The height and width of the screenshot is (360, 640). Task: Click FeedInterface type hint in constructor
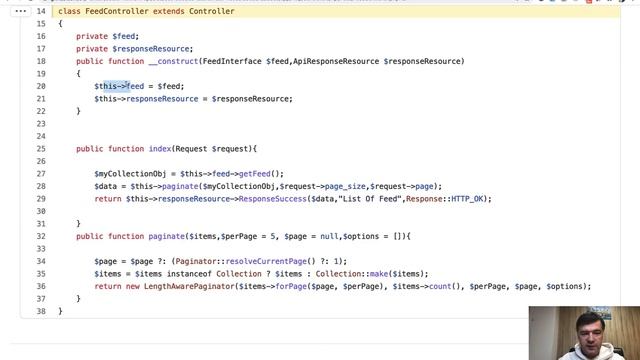coord(232,61)
